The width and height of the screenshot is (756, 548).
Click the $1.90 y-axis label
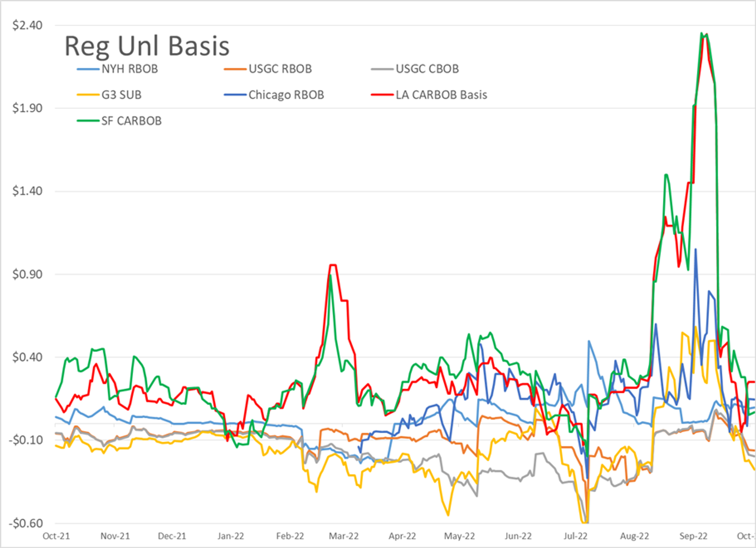pyautogui.click(x=27, y=108)
